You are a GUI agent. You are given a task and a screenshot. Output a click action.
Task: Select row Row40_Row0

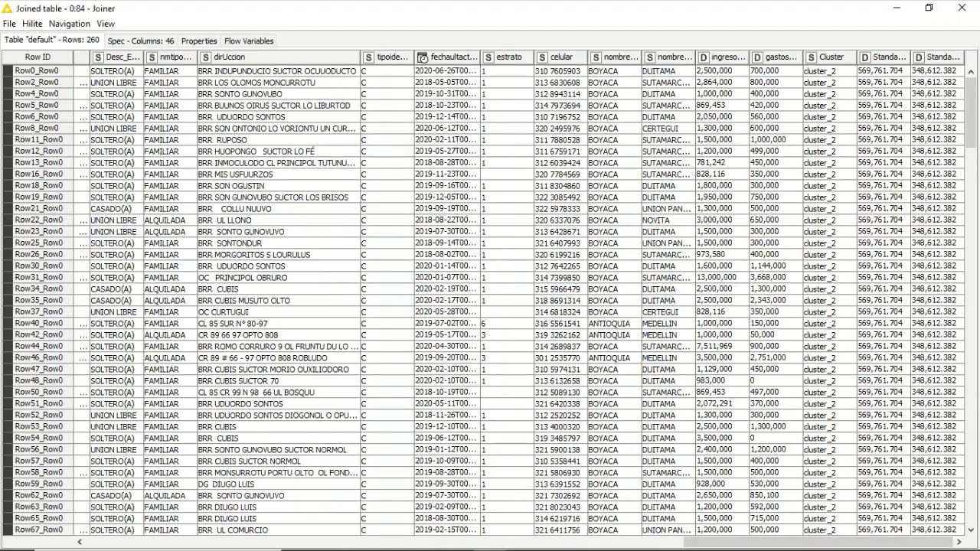[x=37, y=323]
